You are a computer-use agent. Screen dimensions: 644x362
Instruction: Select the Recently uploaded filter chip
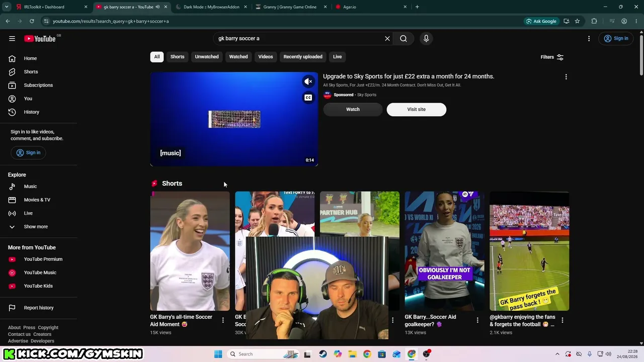point(303,57)
